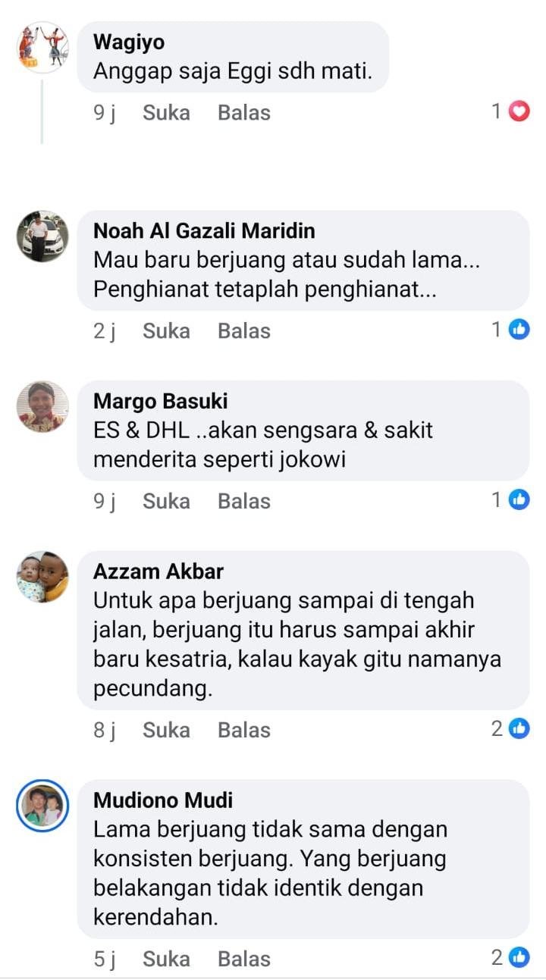This screenshot has width=546, height=980.
Task: Open Noah Al Gazali Maridin's profile picture
Action: click(42, 236)
